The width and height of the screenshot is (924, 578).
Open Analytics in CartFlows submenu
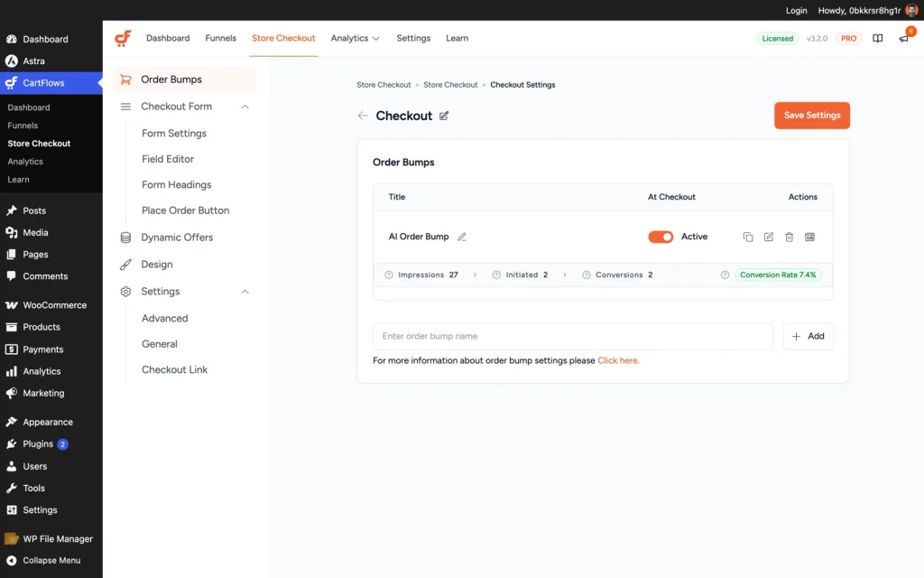pyautogui.click(x=25, y=162)
